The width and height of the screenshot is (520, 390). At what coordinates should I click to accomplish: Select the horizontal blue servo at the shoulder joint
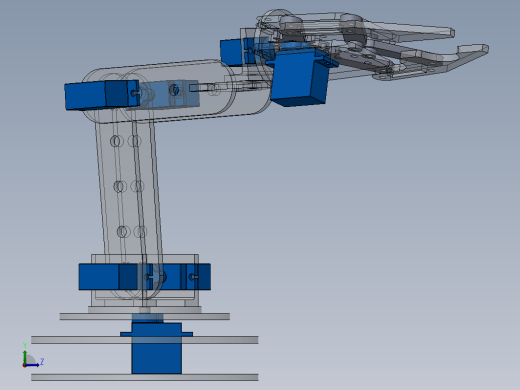[x=145, y=277]
